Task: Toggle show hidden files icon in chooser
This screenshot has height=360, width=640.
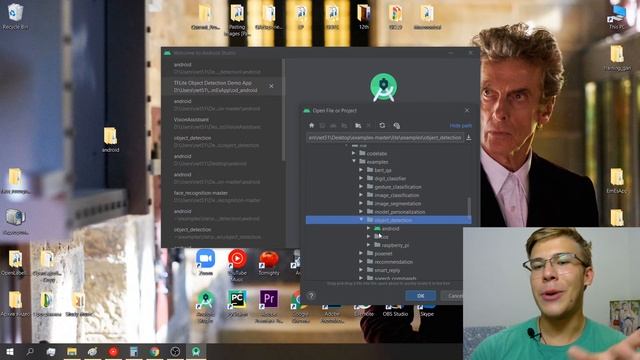Action: [396, 125]
